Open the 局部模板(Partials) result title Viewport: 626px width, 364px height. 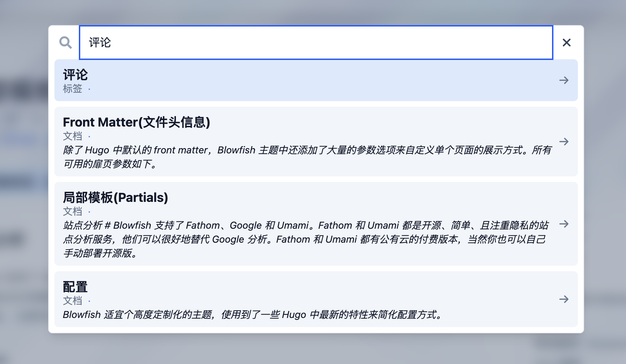[115, 198]
